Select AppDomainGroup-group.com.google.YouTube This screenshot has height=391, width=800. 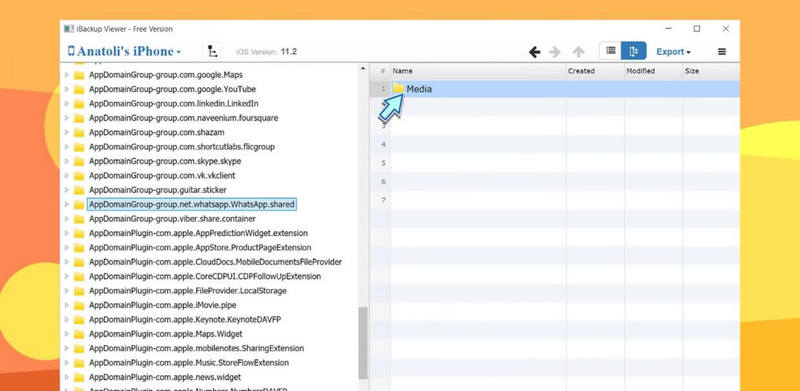tap(172, 89)
